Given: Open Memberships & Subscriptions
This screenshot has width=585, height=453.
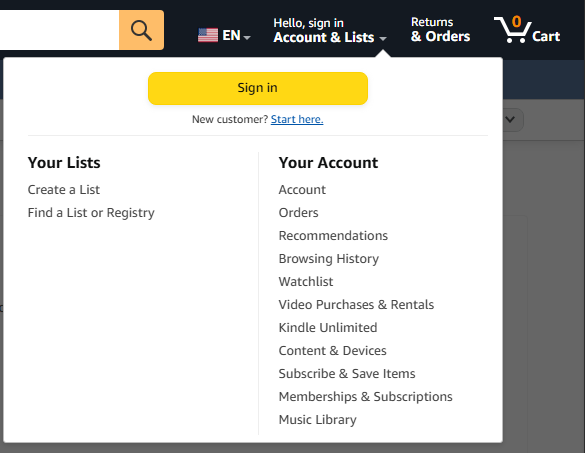Looking at the screenshot, I should (366, 397).
